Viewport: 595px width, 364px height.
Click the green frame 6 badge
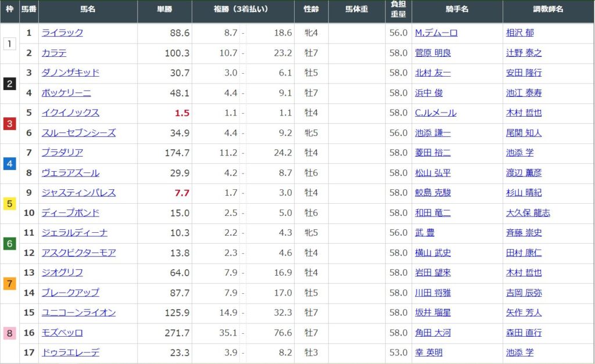pos(9,244)
